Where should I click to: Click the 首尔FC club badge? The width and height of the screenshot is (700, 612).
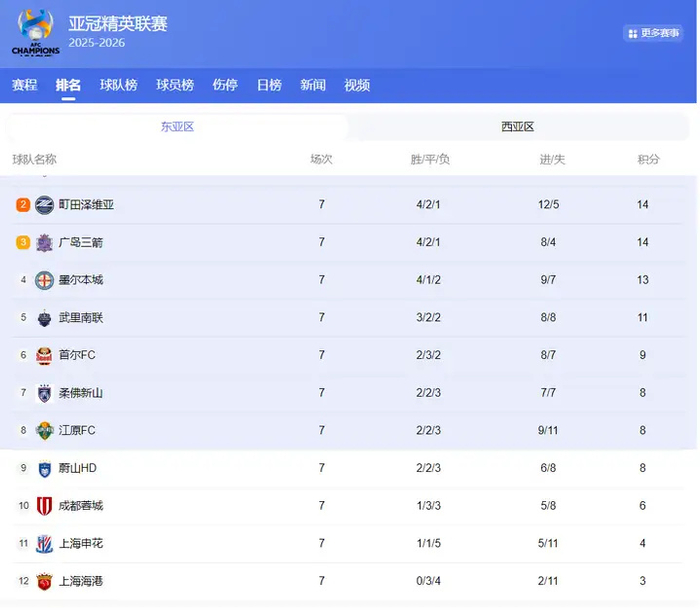[44, 355]
